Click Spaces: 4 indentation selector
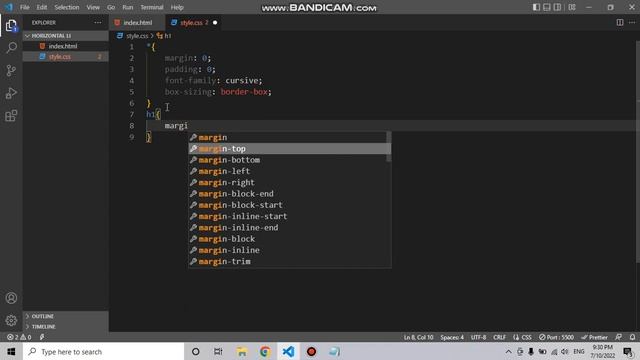This screenshot has height=360, width=640. (x=452, y=337)
